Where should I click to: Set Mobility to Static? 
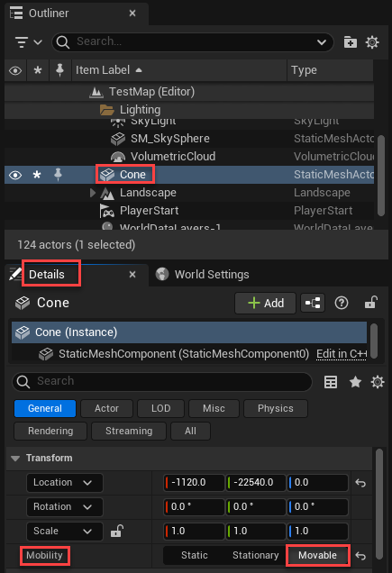click(x=194, y=556)
